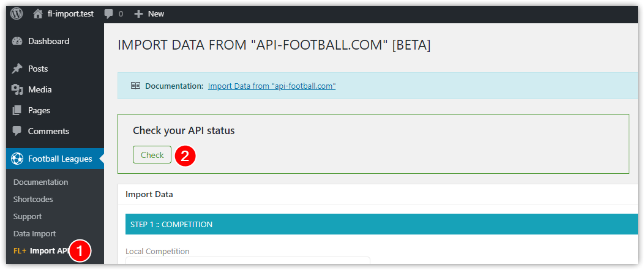This screenshot has height=270, width=644.
Task: Go to the Support submenu item
Action: (x=28, y=217)
